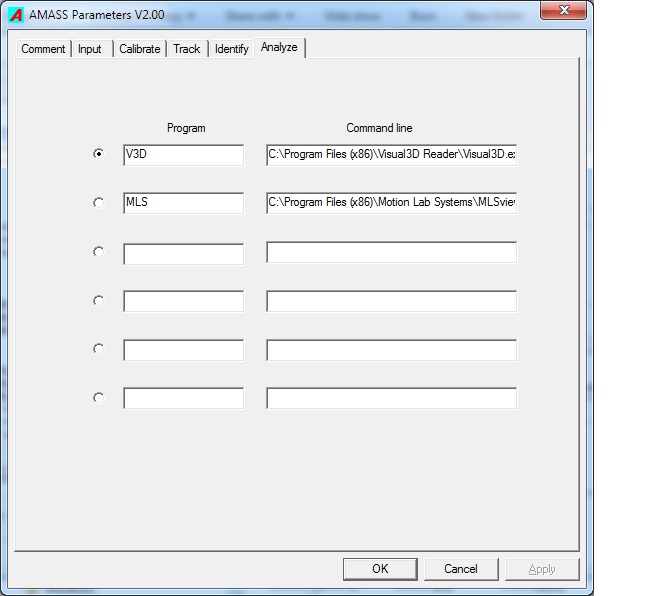Edit the Motion Lab Systems command line field

click(391, 203)
